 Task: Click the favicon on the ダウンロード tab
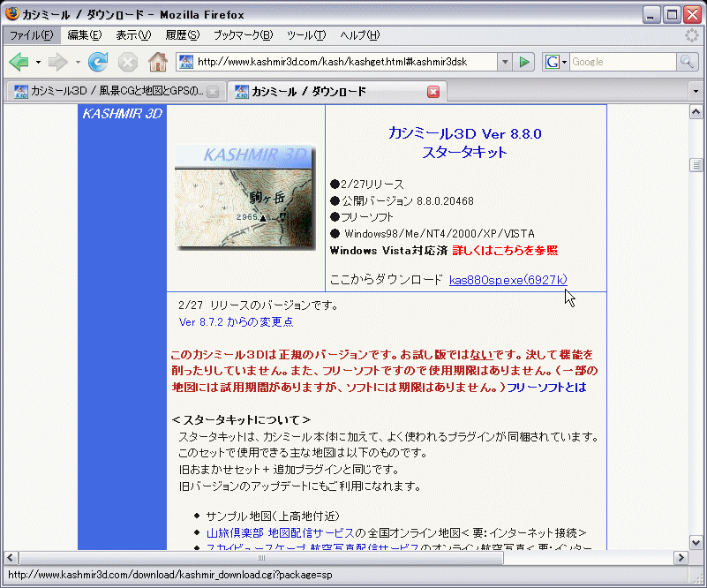pyautogui.click(x=242, y=92)
